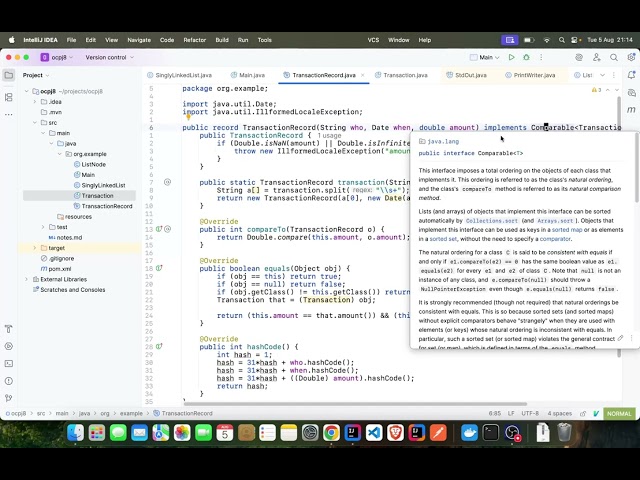Open Docker from the dock
Screen dimensions: 640x480
(x=469, y=433)
